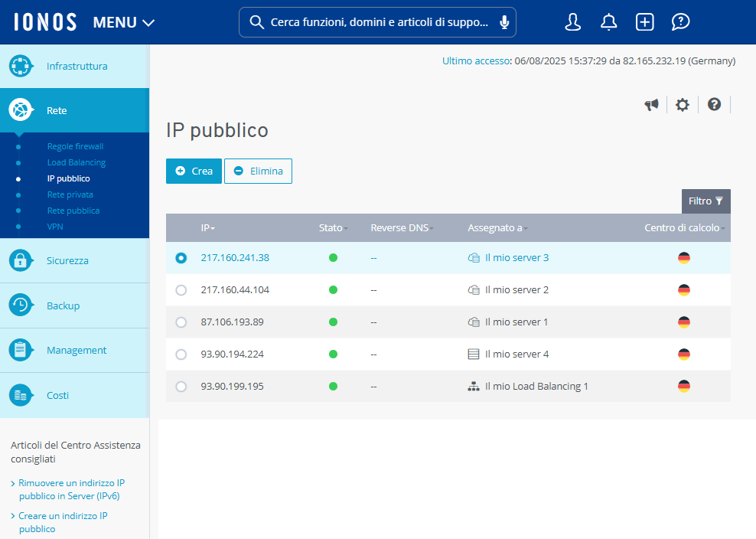Click the Backup clock icon
756x539 pixels.
(x=21, y=305)
